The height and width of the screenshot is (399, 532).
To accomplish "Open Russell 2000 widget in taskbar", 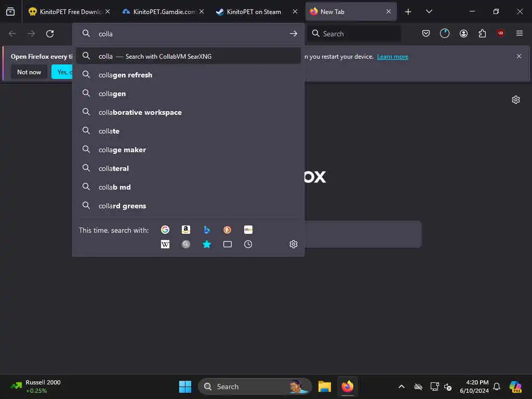I will click(36, 387).
